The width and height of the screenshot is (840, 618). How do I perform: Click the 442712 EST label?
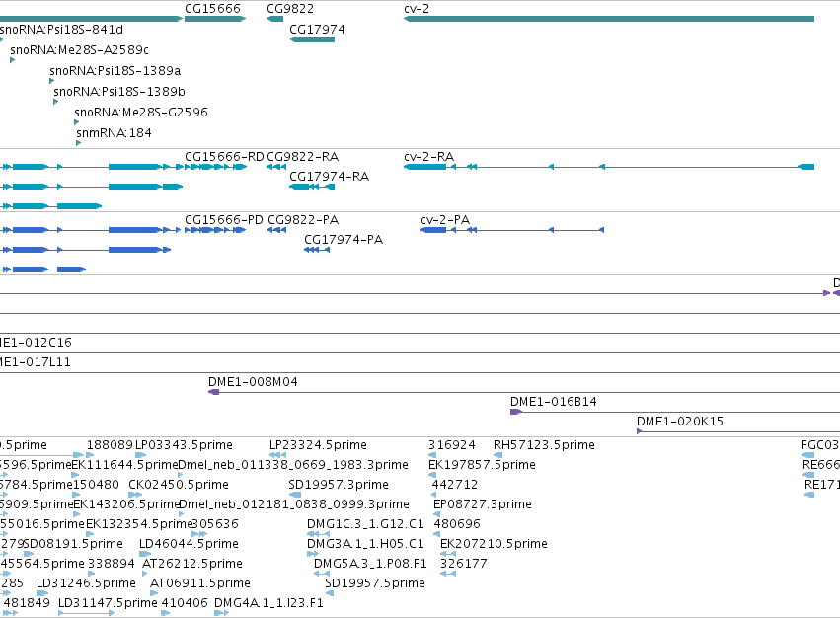pos(455,485)
